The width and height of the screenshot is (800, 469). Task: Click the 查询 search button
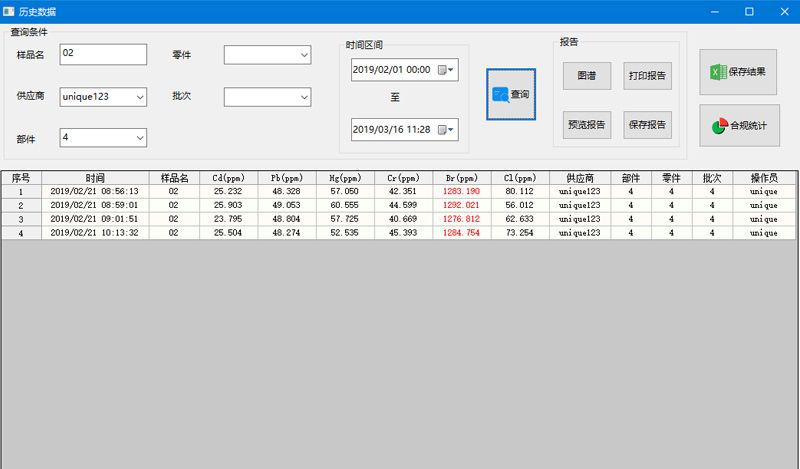[x=511, y=94]
